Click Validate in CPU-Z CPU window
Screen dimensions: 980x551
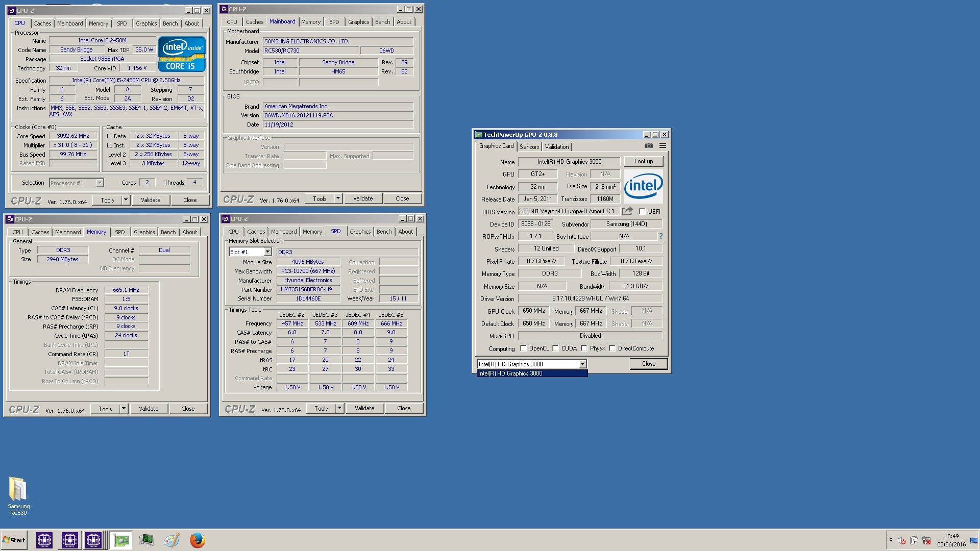pos(151,200)
